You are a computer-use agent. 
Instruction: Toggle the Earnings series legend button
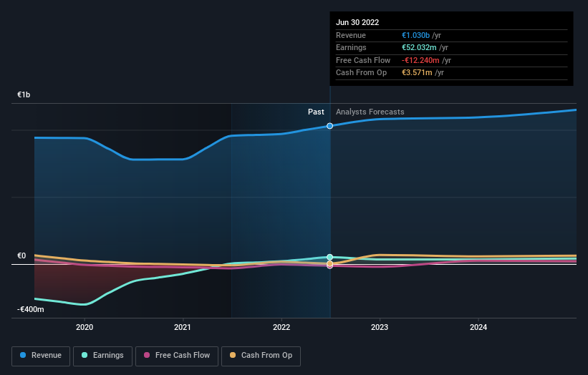pyautogui.click(x=102, y=356)
